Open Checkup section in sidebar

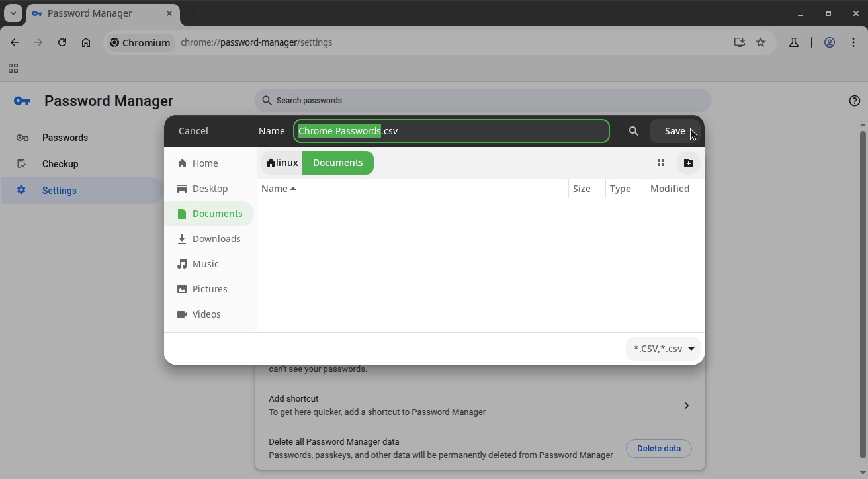point(81,164)
